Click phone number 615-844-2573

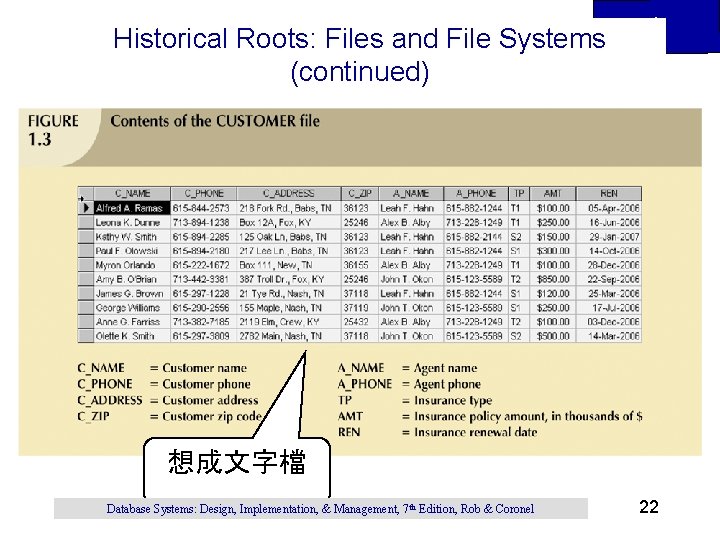pyautogui.click(x=201, y=208)
